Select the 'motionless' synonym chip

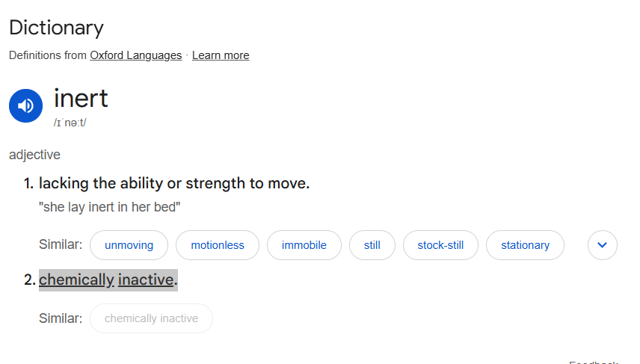point(218,245)
